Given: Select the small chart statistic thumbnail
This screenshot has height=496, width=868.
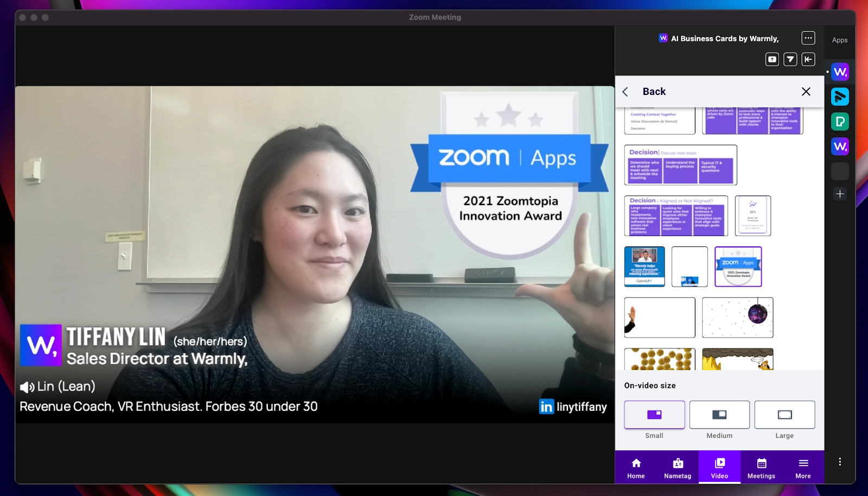Looking at the screenshot, I should pyautogui.click(x=752, y=216).
